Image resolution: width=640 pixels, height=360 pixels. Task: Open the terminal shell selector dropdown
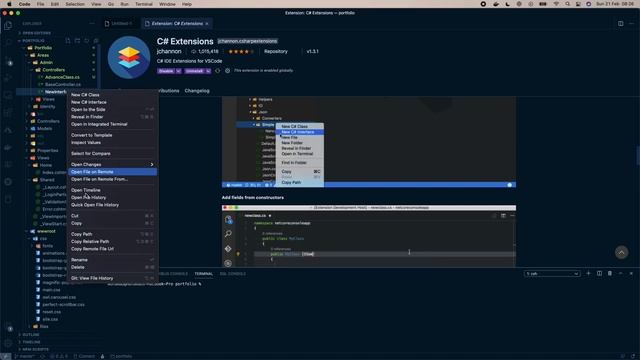(x=552, y=273)
